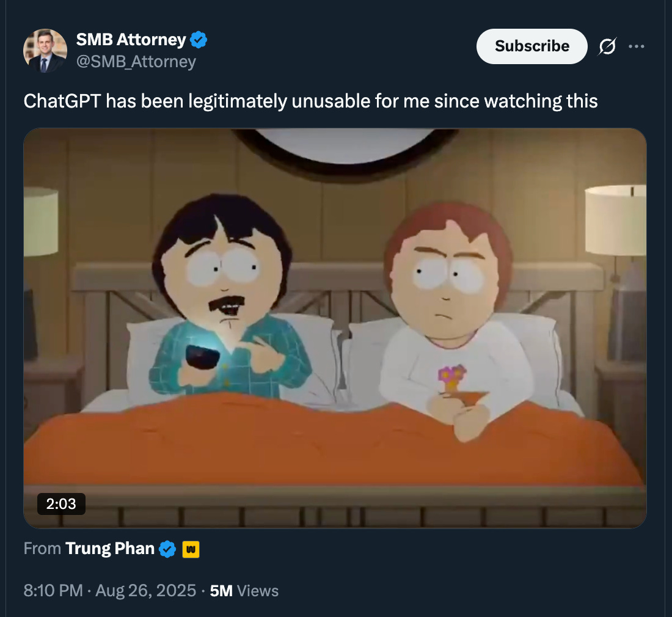Open the 8:10 PM Aug 26, 2025 timestamp
The image size is (672, 617).
pyautogui.click(x=110, y=591)
